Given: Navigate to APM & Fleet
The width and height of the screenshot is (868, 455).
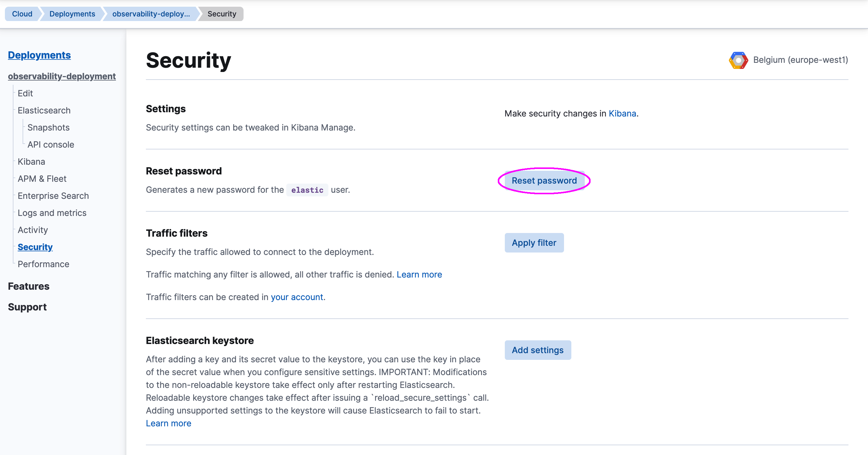Looking at the screenshot, I should click(42, 179).
